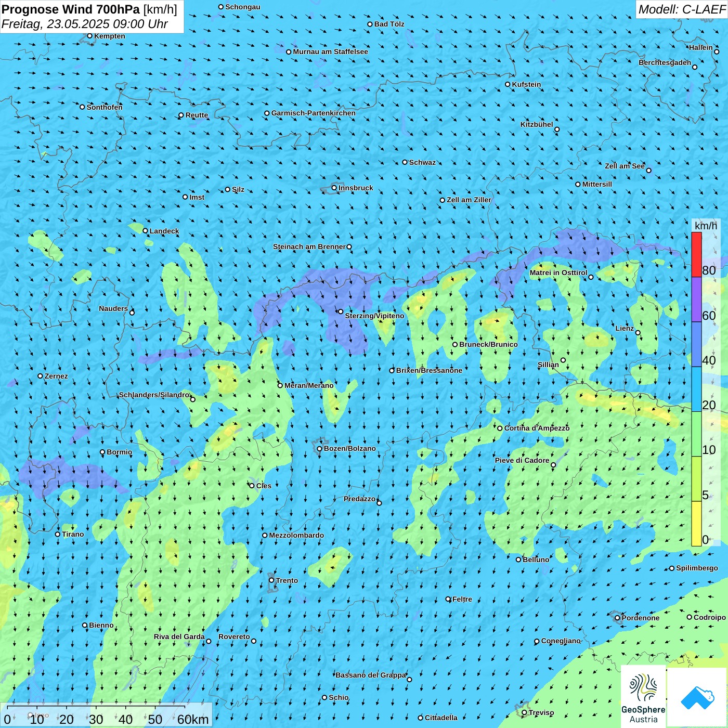Click the 'Modell: C-LAEF' label

coord(682,9)
